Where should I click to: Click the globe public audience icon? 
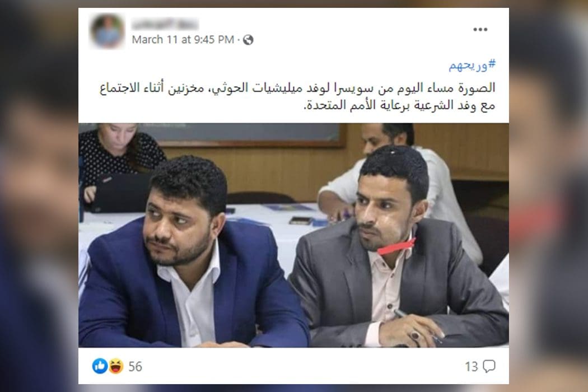248,40
